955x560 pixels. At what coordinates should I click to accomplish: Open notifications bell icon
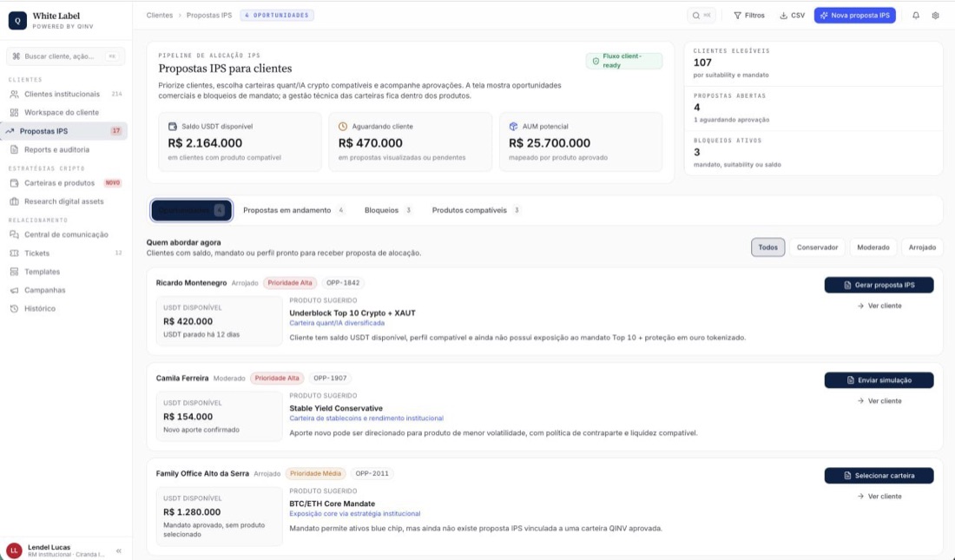(x=915, y=16)
